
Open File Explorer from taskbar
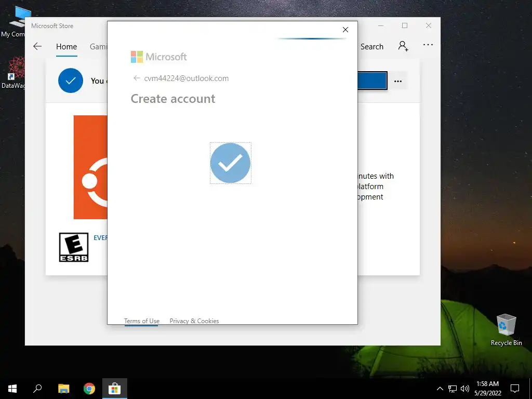(63, 389)
